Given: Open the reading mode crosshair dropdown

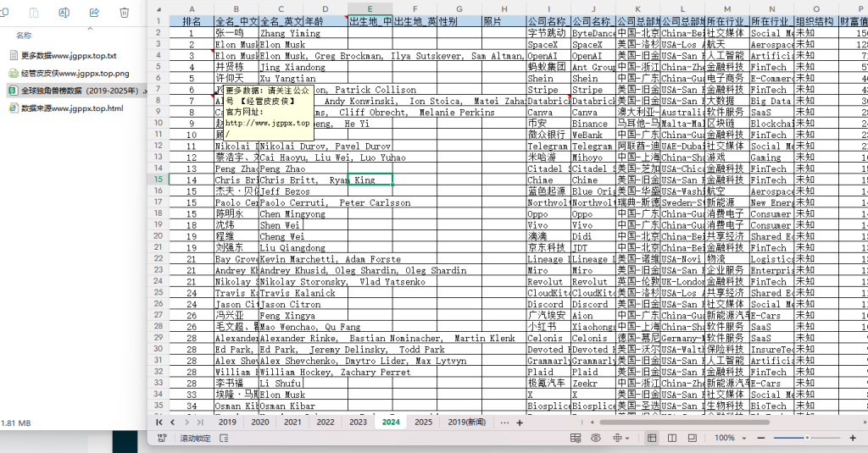Looking at the screenshot, I should 620,438.
